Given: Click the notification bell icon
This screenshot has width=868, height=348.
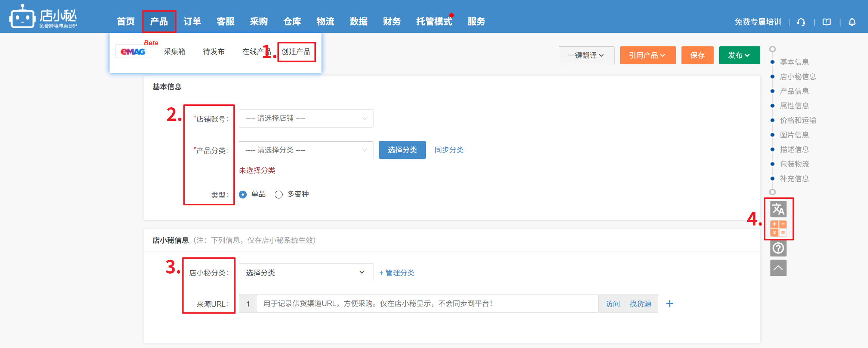Looking at the screenshot, I should (852, 22).
